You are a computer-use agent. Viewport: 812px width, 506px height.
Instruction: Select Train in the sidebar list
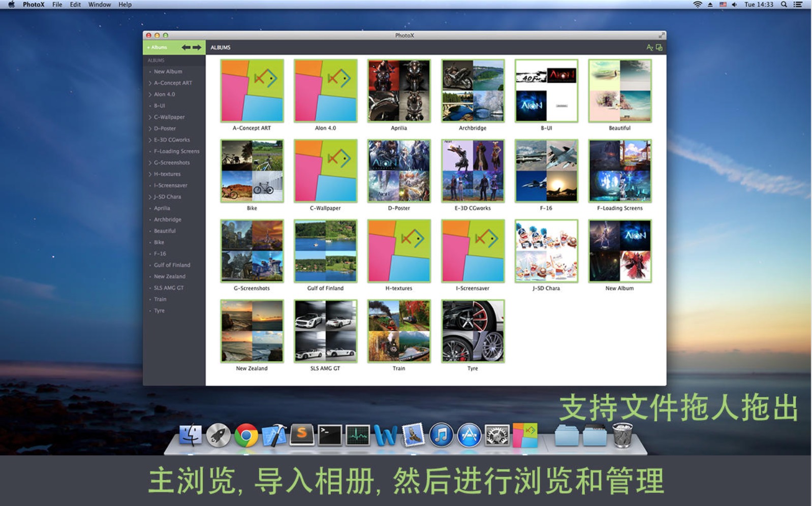pos(160,299)
